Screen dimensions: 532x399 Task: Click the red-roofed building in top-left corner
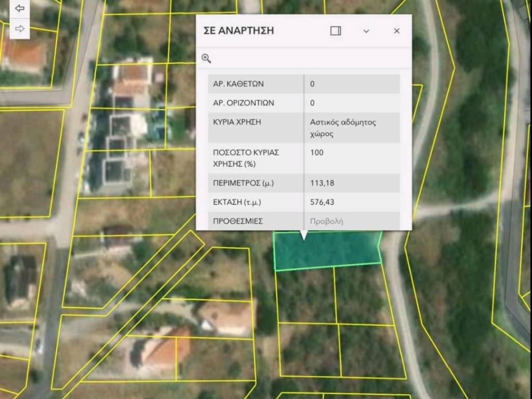pyautogui.click(x=23, y=55)
